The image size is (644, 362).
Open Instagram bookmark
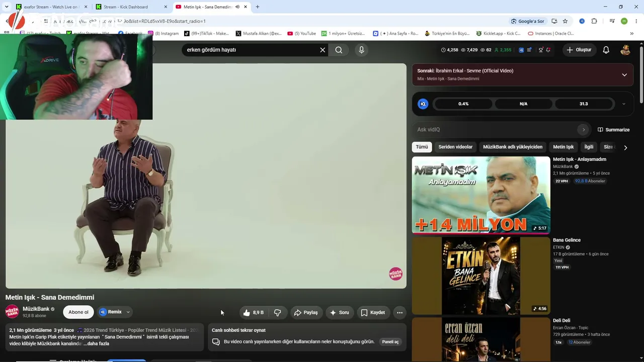pyautogui.click(x=163, y=34)
